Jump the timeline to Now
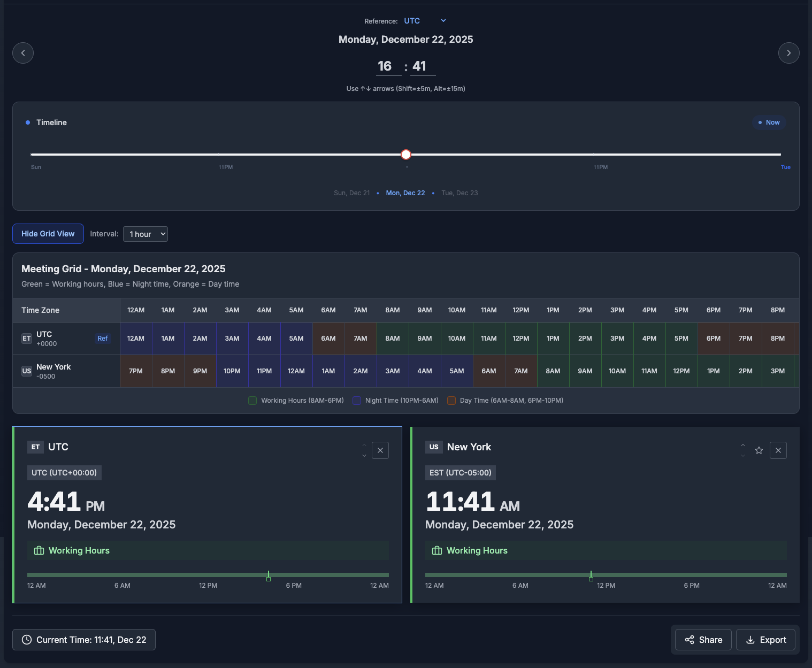 pos(769,122)
